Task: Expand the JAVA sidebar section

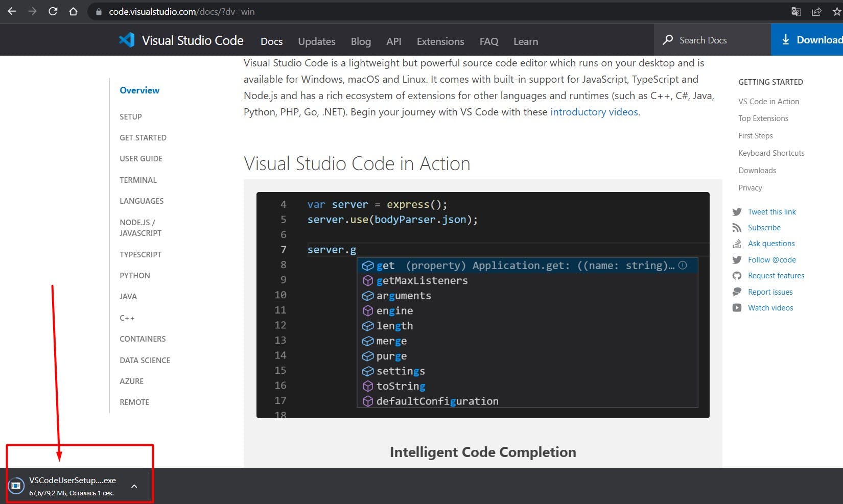Action: [128, 297]
